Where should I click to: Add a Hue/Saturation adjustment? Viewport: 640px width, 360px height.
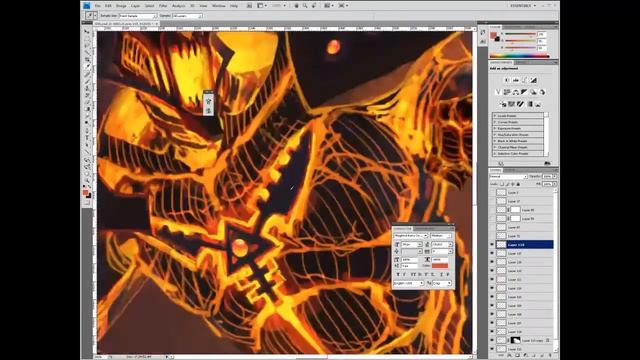[x=507, y=92]
